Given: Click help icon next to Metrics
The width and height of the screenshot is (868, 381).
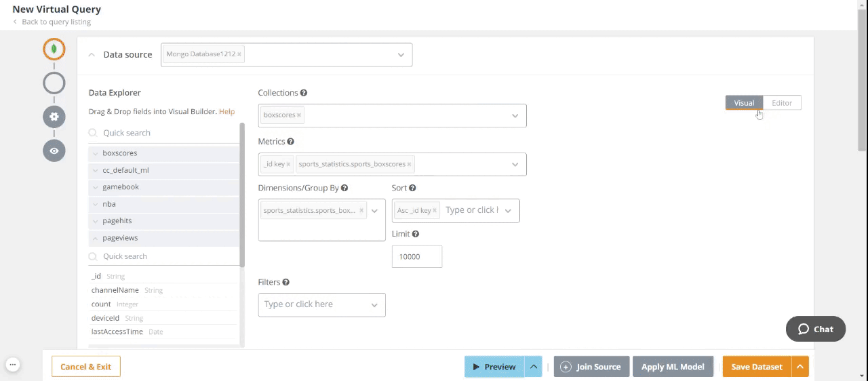Looking at the screenshot, I should [x=290, y=142].
